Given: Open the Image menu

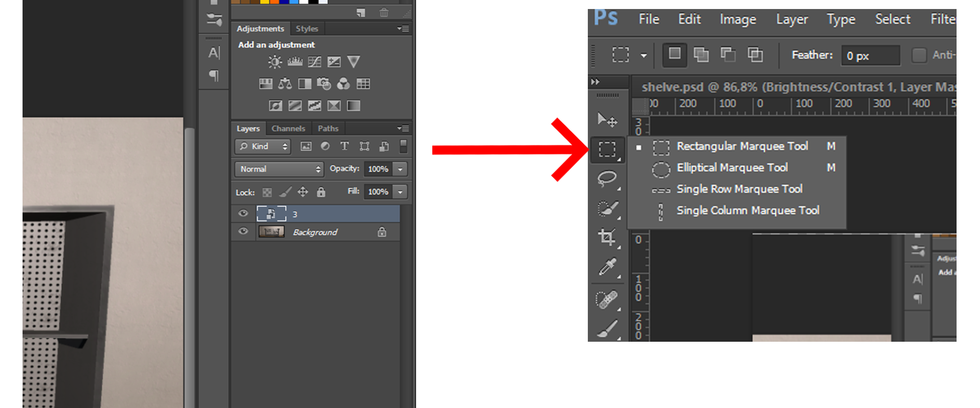Looking at the screenshot, I should (x=738, y=19).
